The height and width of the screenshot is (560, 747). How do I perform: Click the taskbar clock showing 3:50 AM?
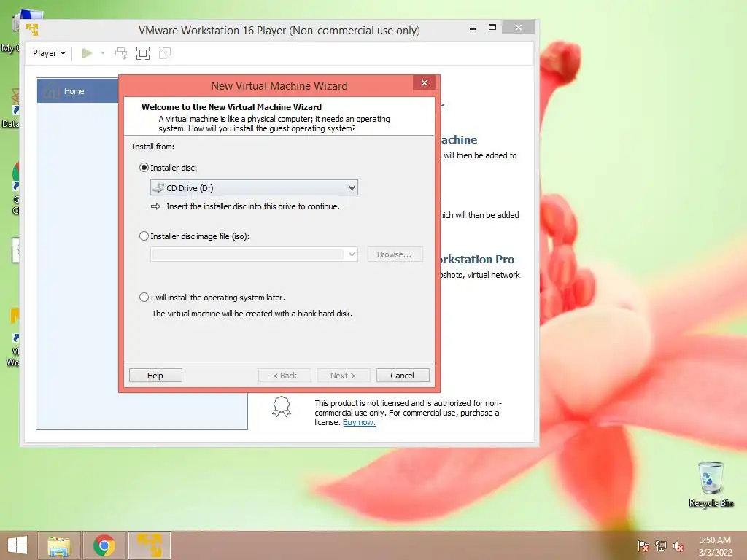click(715, 545)
